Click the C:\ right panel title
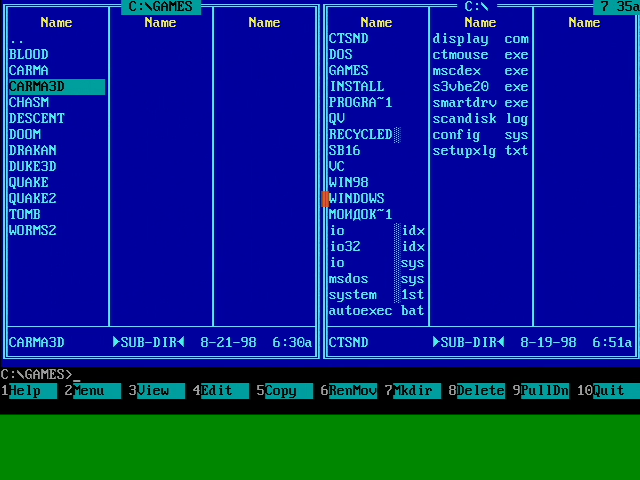Screen dimensions: 640x480 (476, 7)
